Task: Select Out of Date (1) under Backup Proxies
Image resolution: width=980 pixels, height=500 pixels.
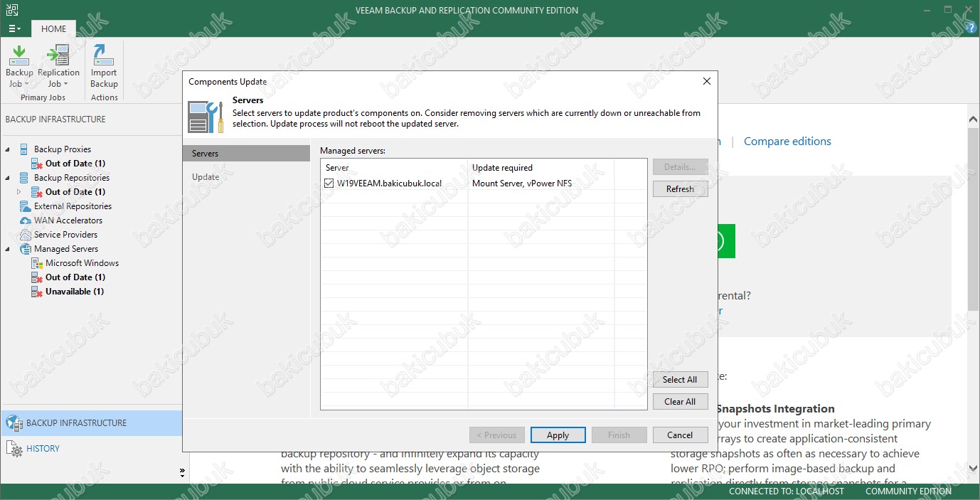Action: 75,164
